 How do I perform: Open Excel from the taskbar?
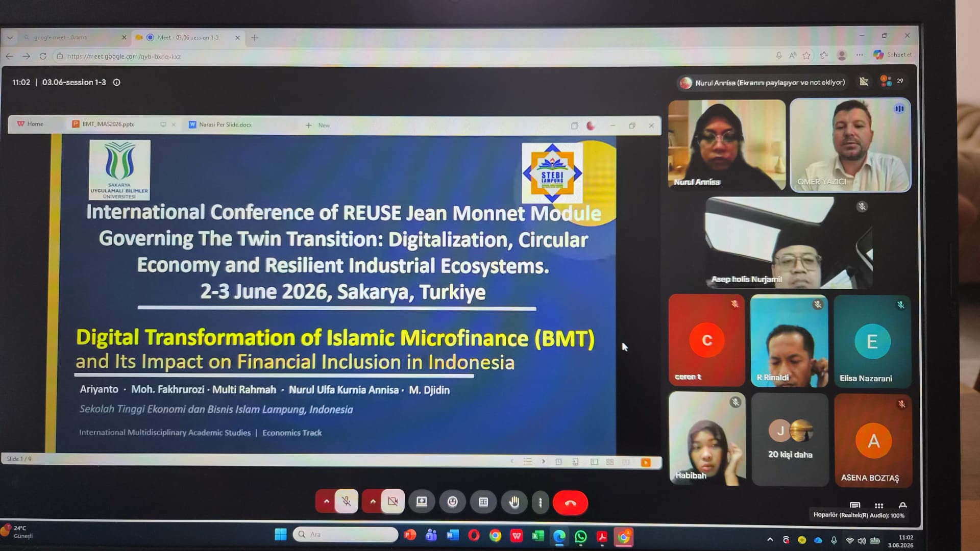pyautogui.click(x=538, y=536)
